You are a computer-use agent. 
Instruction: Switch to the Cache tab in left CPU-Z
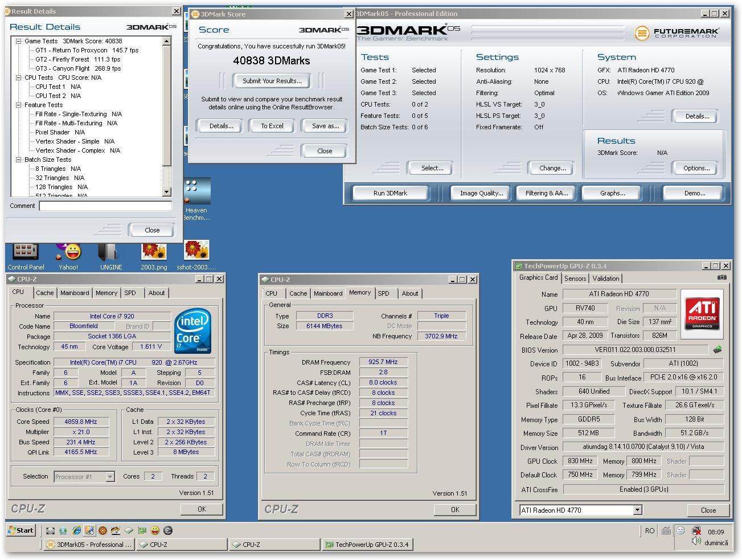[44, 293]
